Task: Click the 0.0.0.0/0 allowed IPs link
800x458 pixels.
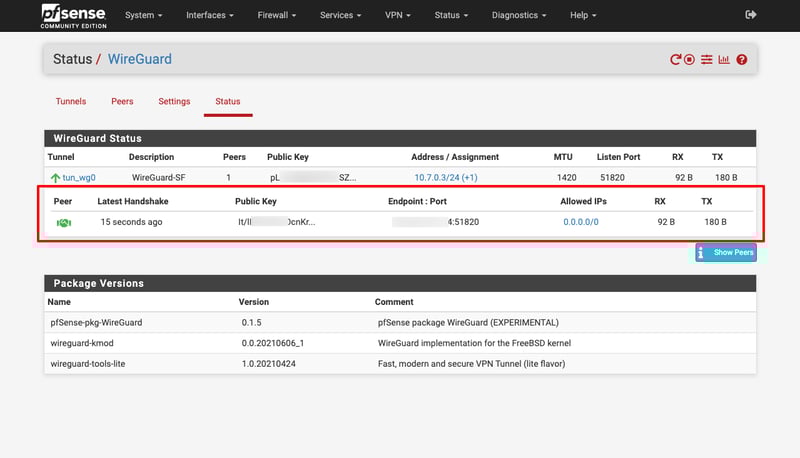Action: click(x=580, y=222)
